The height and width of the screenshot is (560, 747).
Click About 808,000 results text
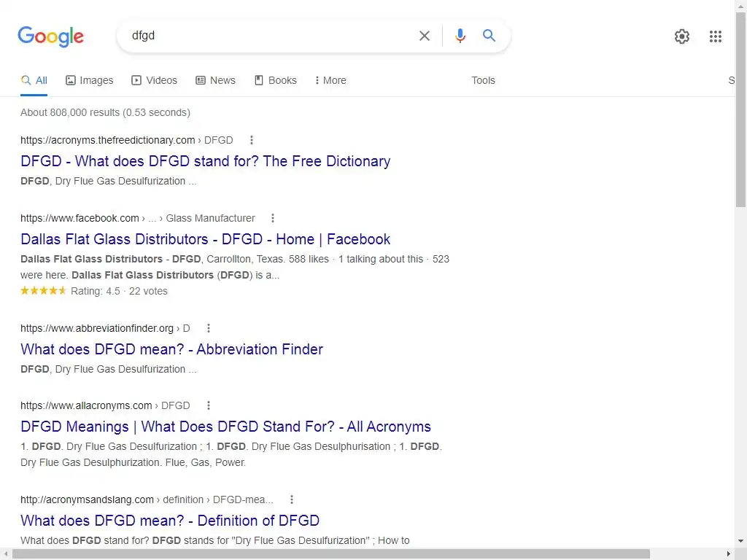click(105, 112)
